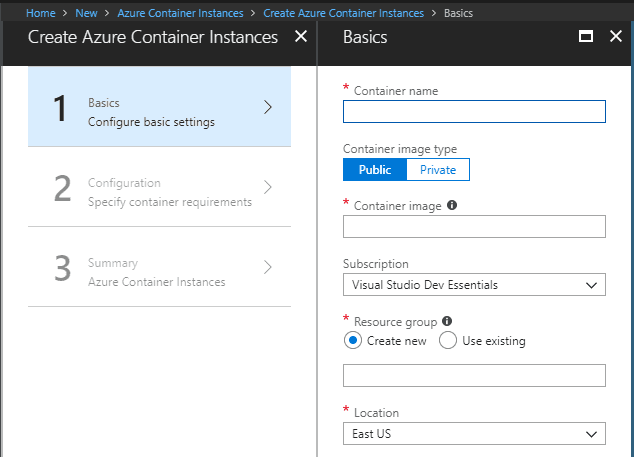Open the Subscription dropdown
The image size is (634, 457).
pos(474,285)
